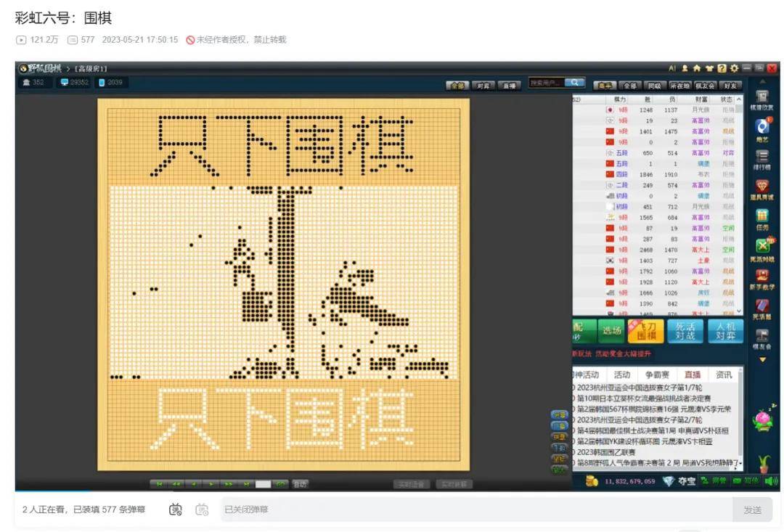Switch to the 活动 news tab
Viewport: 784px width, 532px height.
point(622,375)
